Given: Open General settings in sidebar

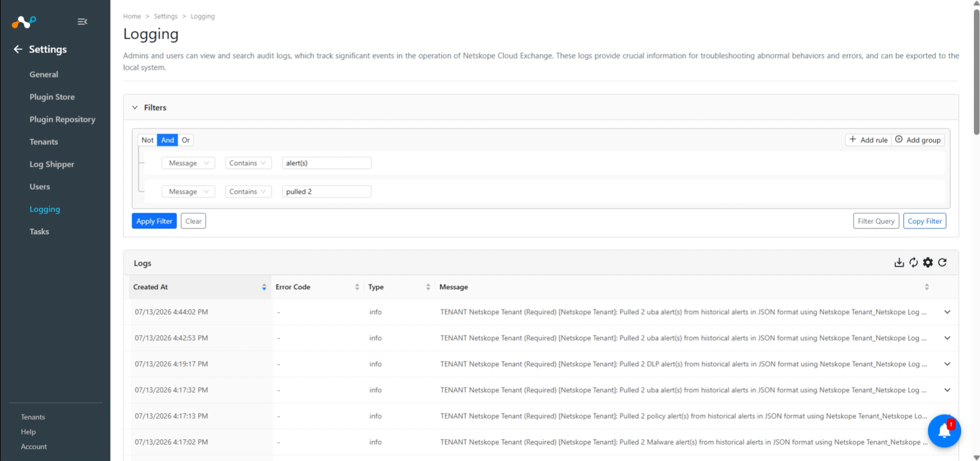Looking at the screenshot, I should tap(44, 74).
